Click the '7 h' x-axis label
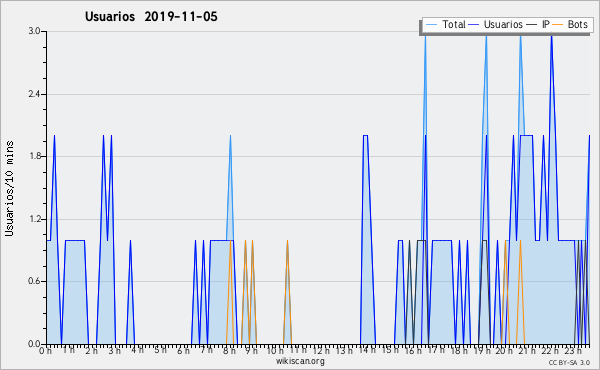This screenshot has height=370, width=600. coord(207,350)
